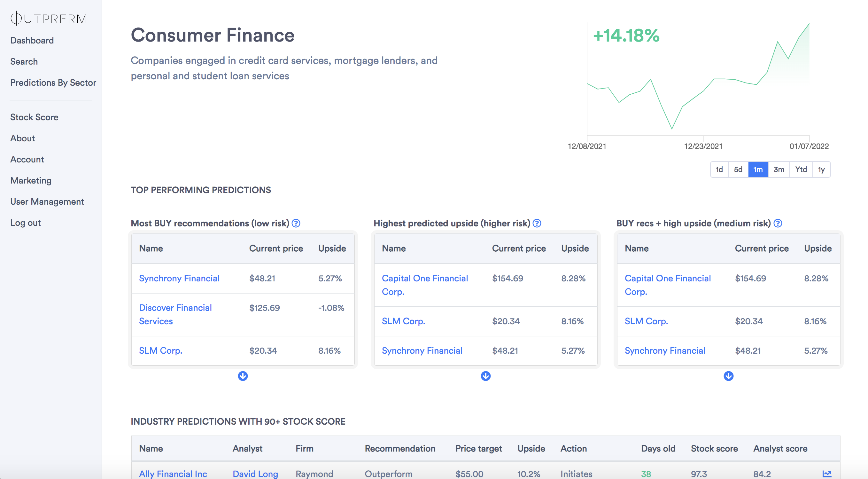Open Synchrony Financial in the low risk table
868x479 pixels.
point(179,279)
